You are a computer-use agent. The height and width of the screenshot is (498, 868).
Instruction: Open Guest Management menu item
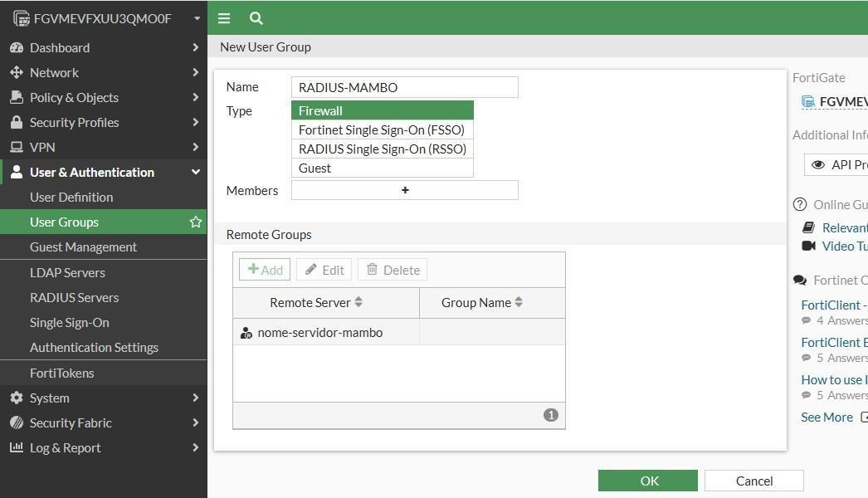coord(104,247)
